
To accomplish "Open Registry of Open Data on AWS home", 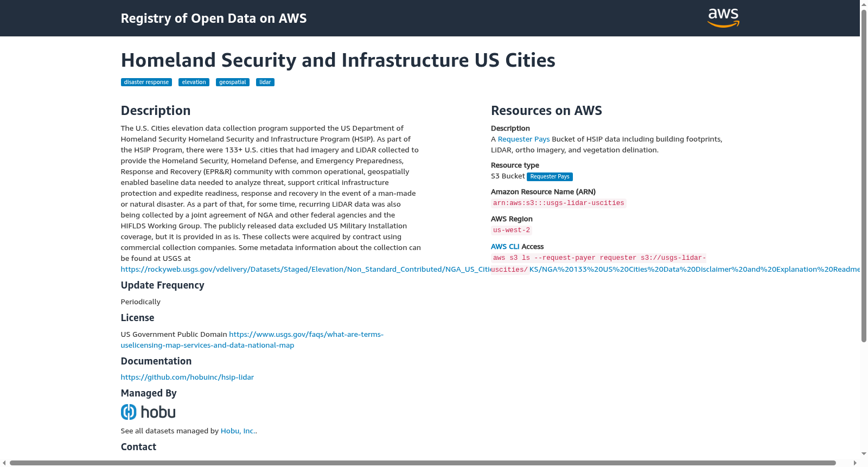I will [x=214, y=18].
